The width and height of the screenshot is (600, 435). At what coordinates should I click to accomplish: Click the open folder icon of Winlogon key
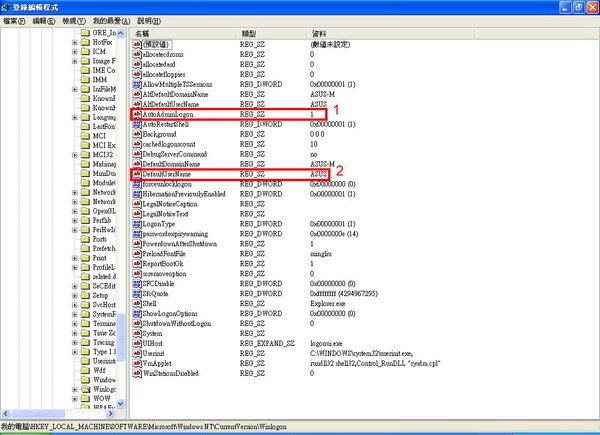[85, 389]
